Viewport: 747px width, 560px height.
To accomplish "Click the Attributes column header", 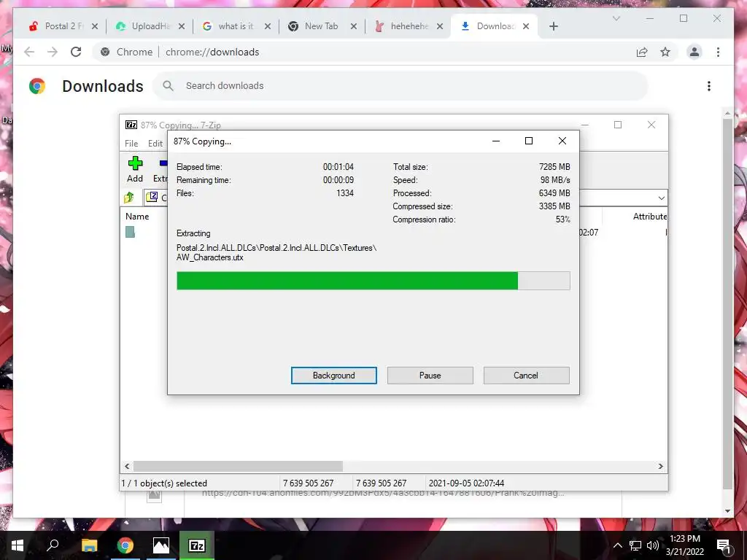I will point(649,216).
